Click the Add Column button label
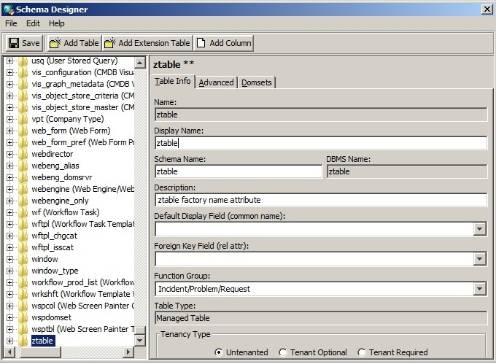Viewport: 496px width, 364px height. pyautogui.click(x=230, y=43)
